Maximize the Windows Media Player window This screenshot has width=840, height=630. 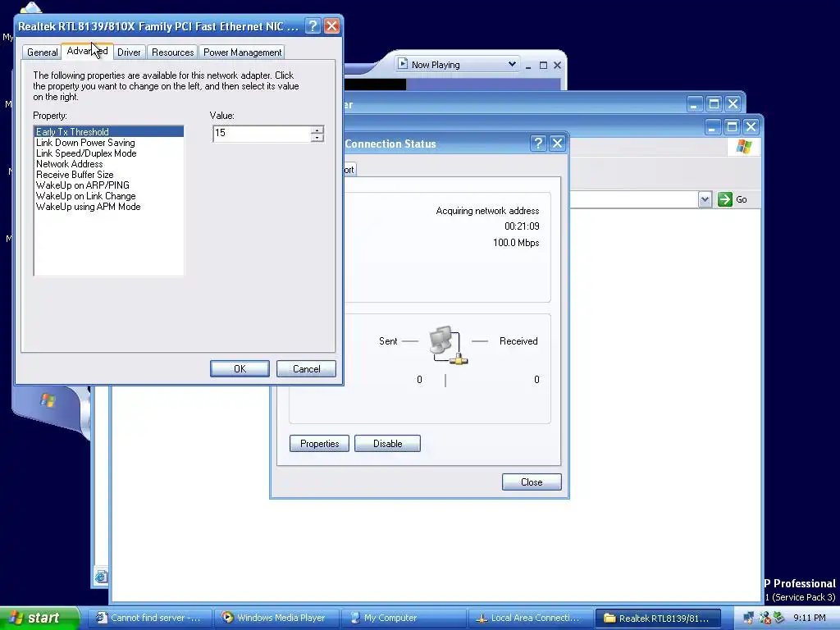543,66
